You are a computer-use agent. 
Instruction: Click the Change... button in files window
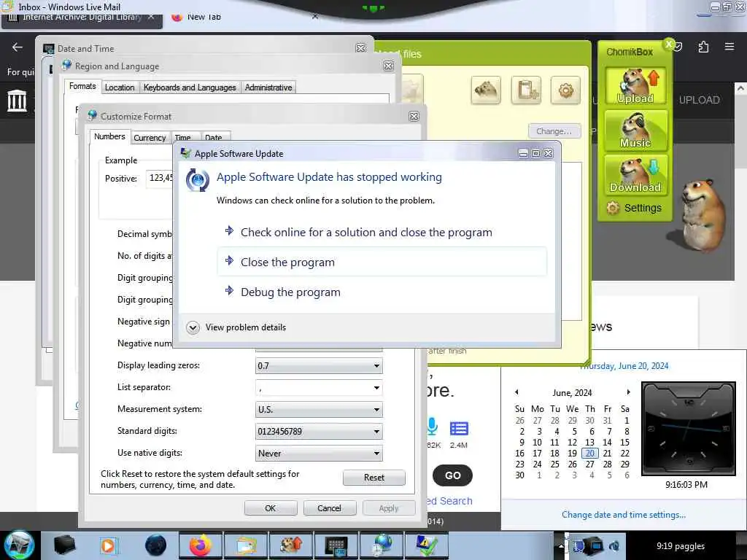click(554, 131)
